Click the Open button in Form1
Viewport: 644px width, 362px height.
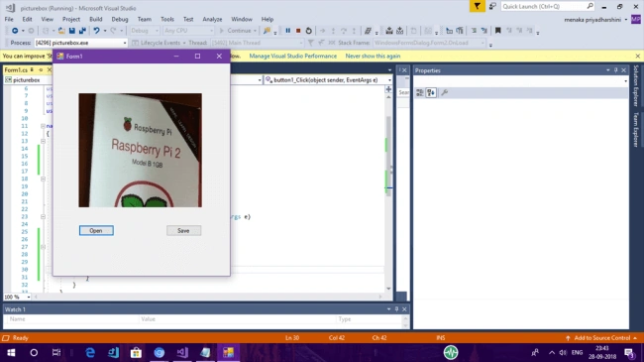(x=96, y=231)
